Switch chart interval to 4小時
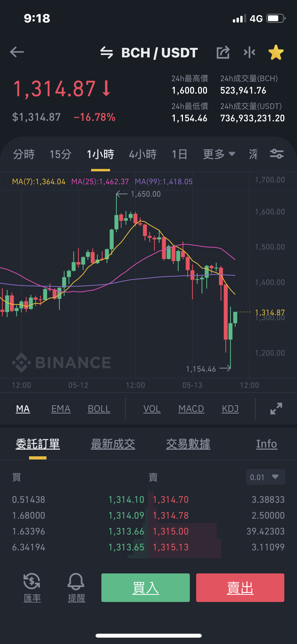The height and width of the screenshot is (644, 297). click(x=143, y=154)
